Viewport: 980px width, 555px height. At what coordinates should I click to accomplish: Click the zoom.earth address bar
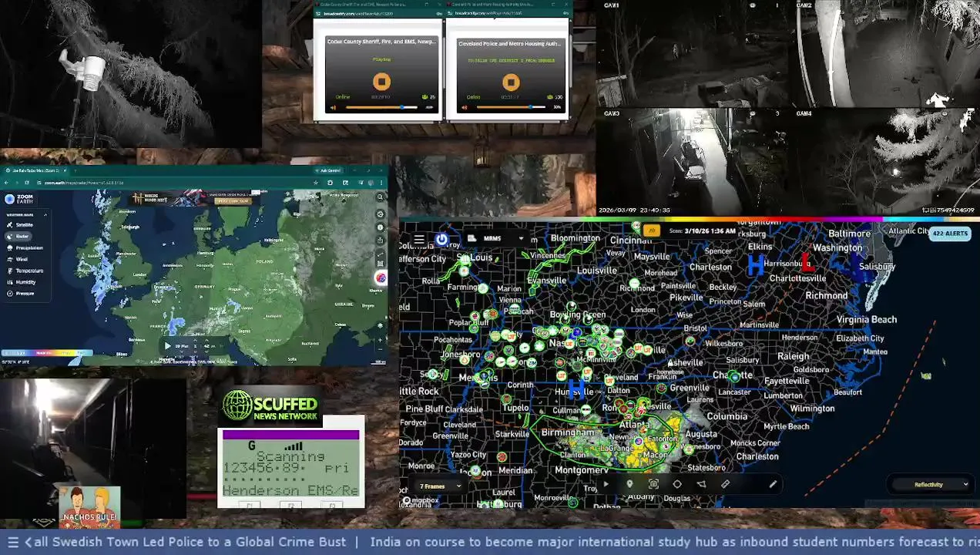173,183
